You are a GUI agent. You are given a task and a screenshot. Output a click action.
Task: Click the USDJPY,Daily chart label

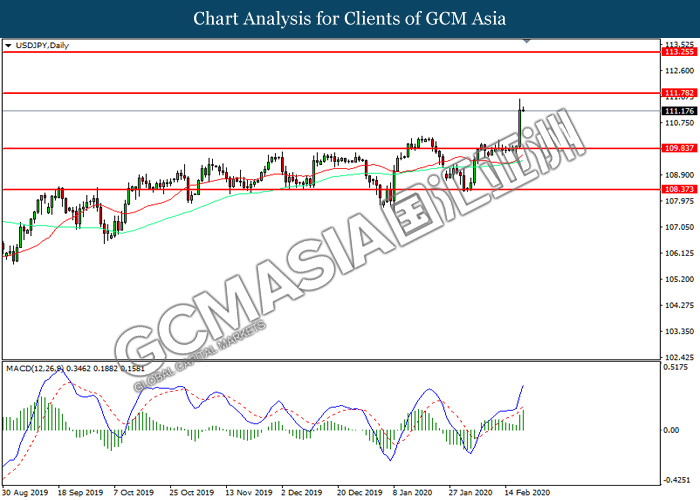coord(42,46)
